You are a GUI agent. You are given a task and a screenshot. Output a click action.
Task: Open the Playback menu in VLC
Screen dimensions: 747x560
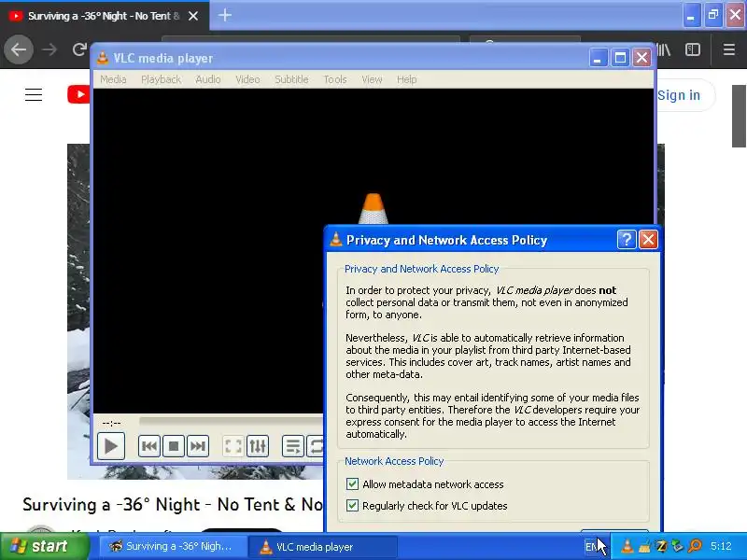(x=161, y=79)
